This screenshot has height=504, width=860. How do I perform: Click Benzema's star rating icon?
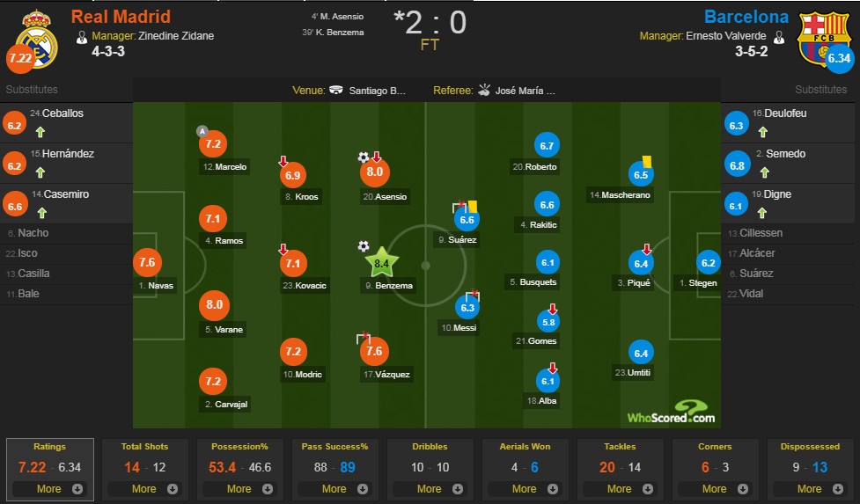coord(382,261)
